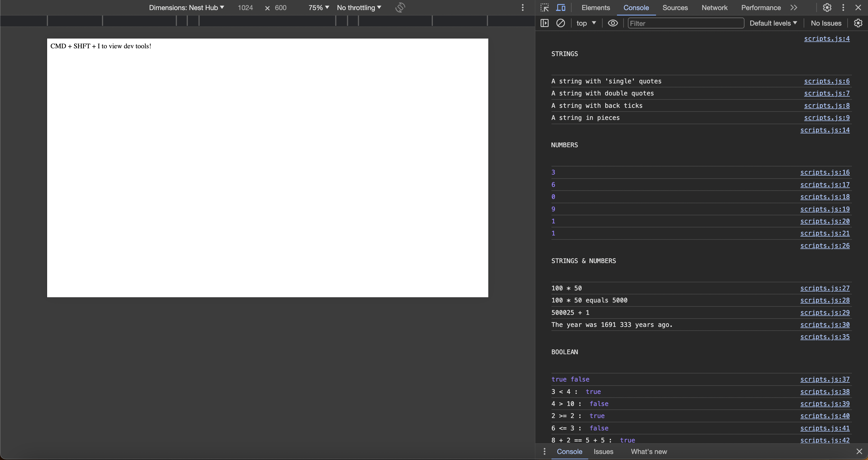Click the live expression eye icon

coord(613,23)
